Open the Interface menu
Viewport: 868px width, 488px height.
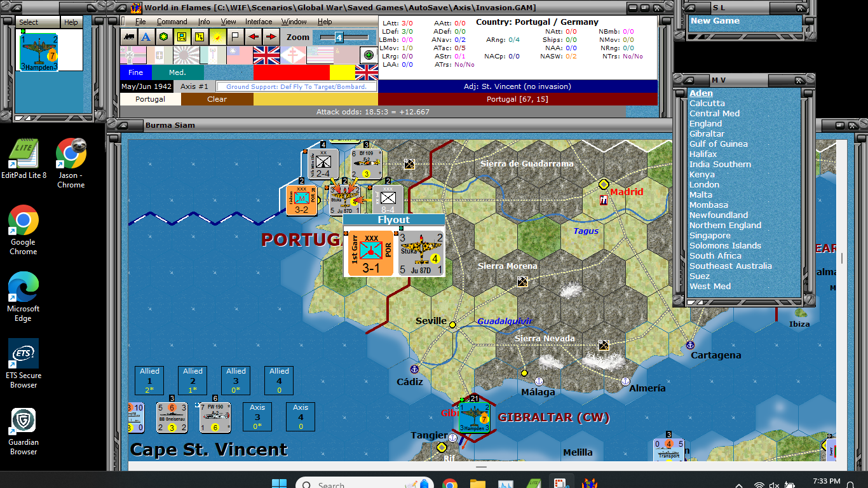259,22
